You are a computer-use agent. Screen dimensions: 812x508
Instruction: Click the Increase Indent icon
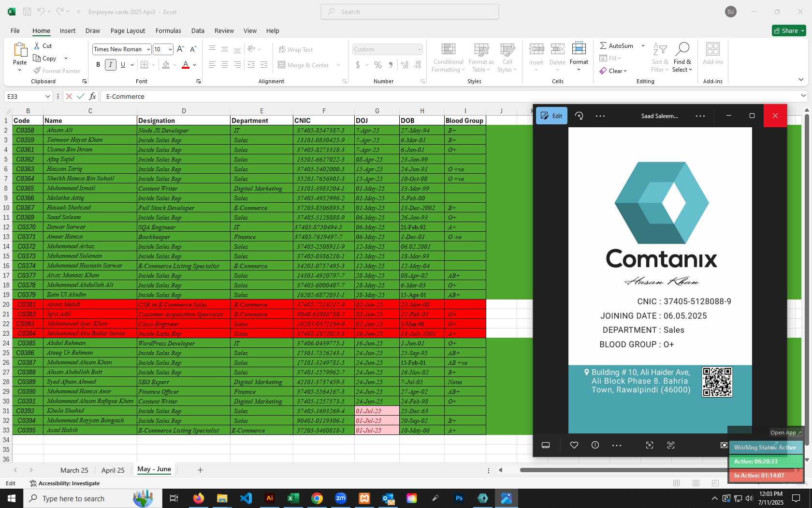click(264, 65)
